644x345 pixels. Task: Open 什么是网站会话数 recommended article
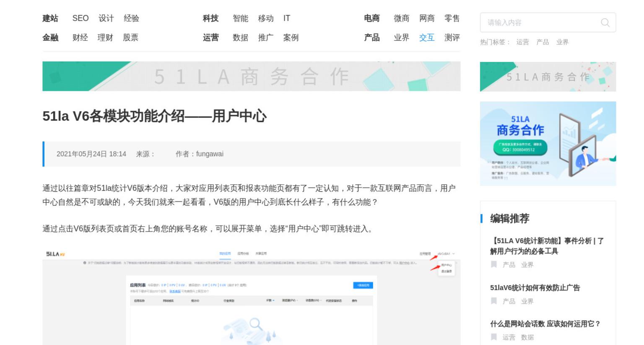545,324
